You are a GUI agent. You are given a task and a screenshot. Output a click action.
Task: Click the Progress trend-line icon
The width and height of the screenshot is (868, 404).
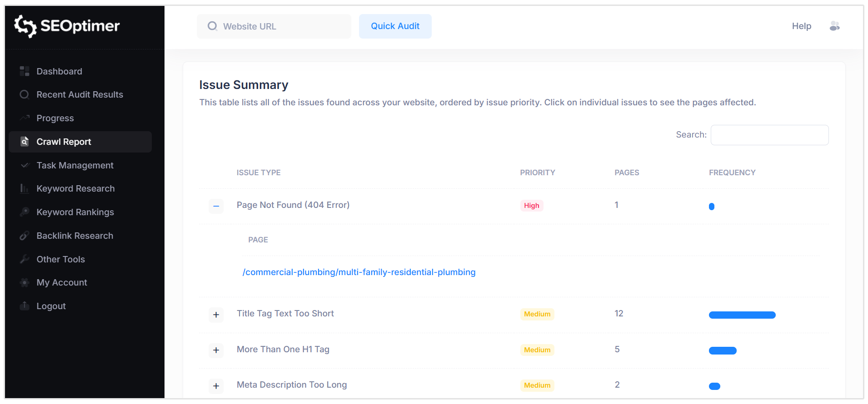coord(25,118)
